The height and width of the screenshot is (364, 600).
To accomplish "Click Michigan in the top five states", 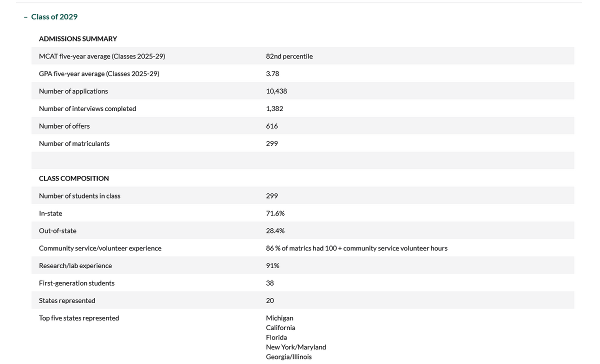I will (x=279, y=318).
